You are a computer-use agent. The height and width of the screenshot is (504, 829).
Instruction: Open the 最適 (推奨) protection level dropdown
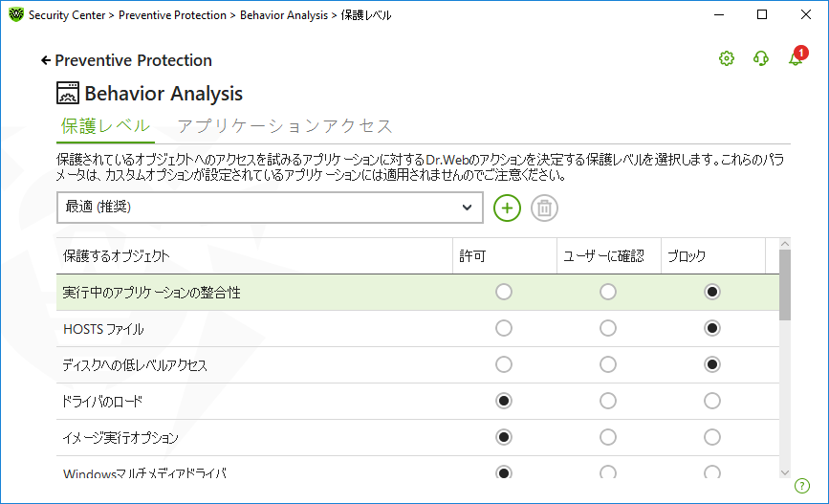point(270,208)
